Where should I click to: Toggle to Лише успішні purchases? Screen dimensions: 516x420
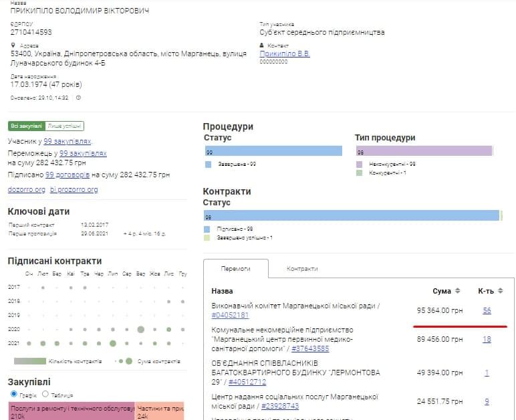pos(65,126)
